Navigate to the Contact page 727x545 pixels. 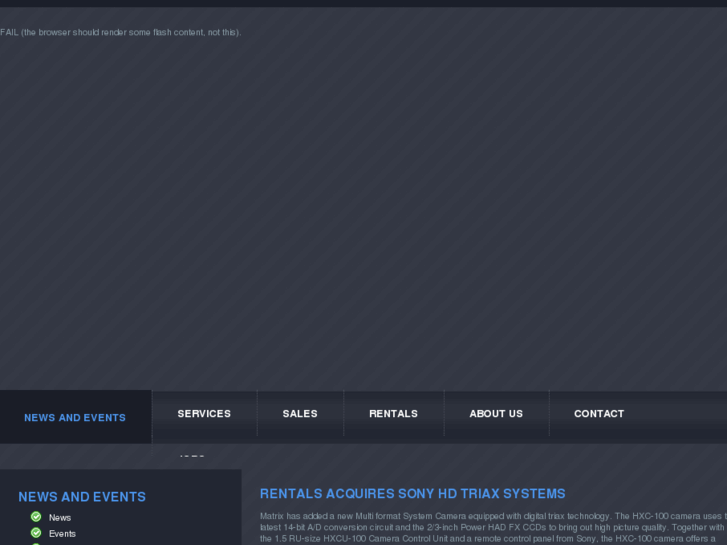click(x=599, y=414)
